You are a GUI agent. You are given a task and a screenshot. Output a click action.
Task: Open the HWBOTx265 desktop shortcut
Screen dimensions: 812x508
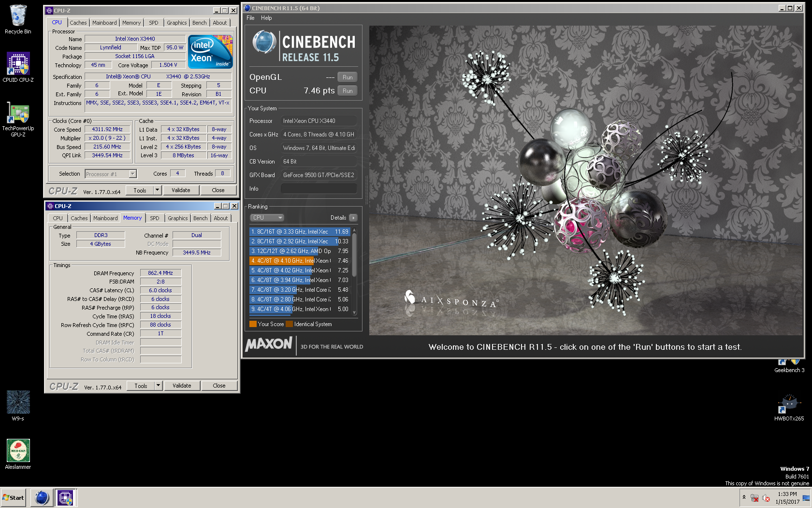(x=789, y=408)
